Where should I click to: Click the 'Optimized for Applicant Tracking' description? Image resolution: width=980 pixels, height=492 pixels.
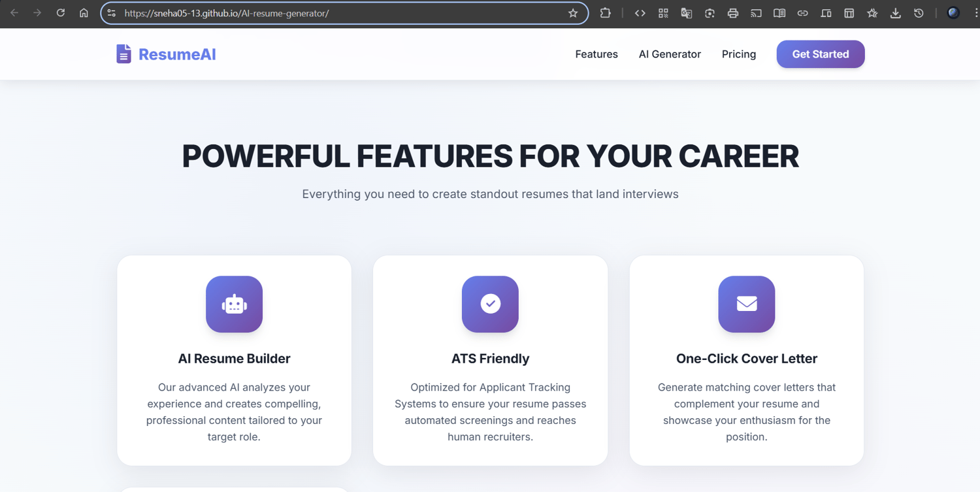point(490,412)
